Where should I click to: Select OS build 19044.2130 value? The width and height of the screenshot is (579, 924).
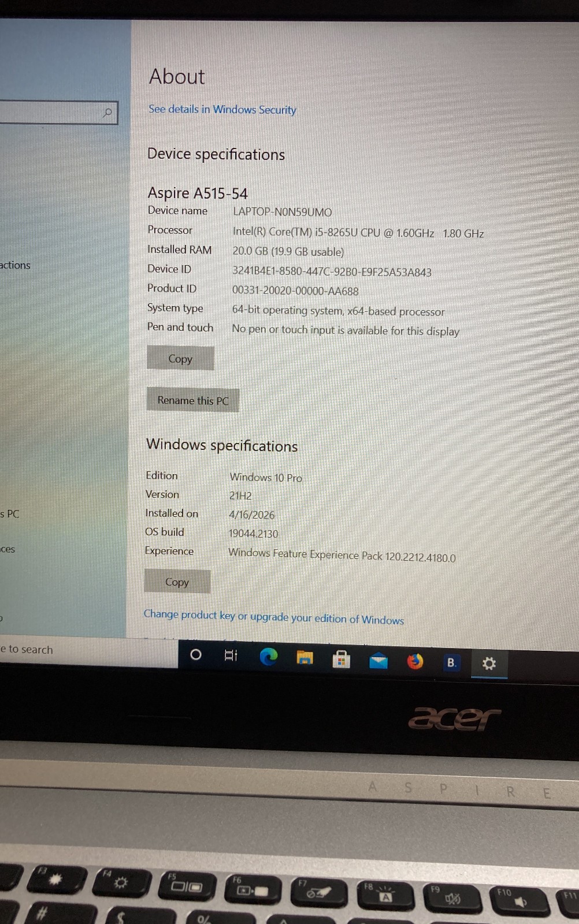click(254, 534)
